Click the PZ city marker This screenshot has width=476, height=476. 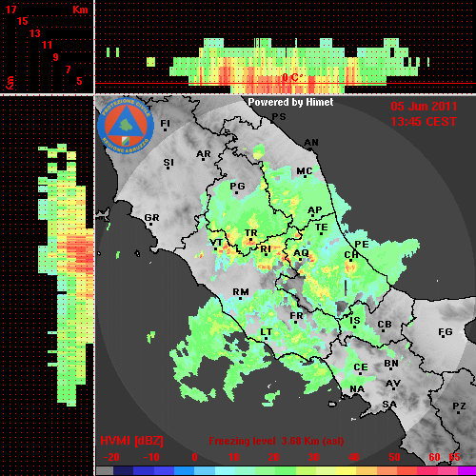click(x=458, y=412)
